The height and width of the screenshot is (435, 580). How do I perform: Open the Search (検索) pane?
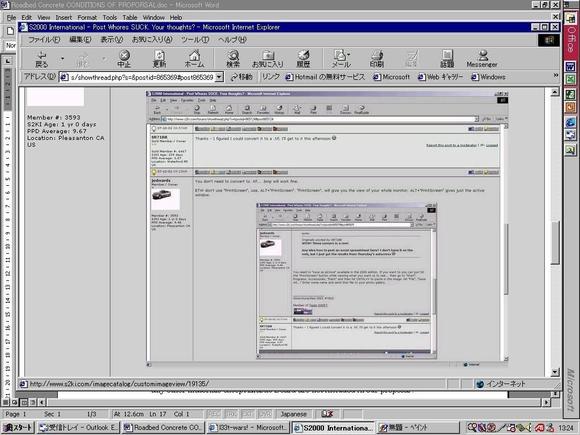click(233, 59)
